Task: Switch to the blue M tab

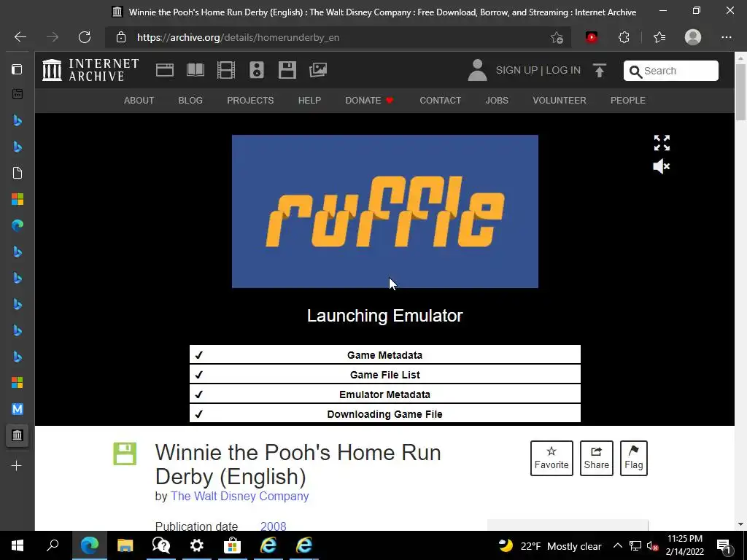Action: point(18,408)
